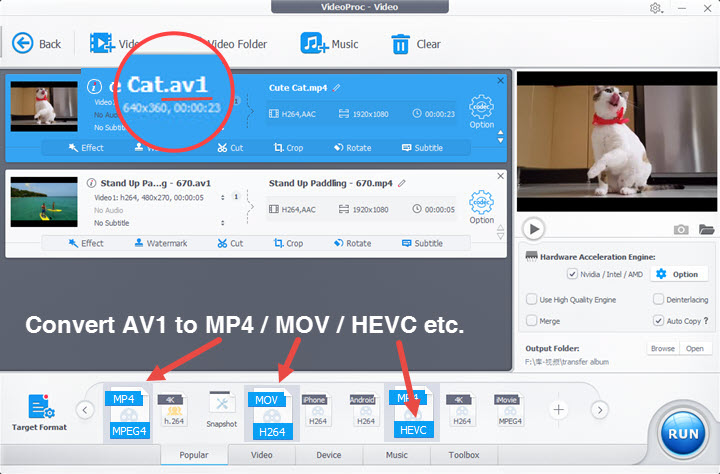Select the Stand Up Paddling thumbnail

click(x=44, y=202)
